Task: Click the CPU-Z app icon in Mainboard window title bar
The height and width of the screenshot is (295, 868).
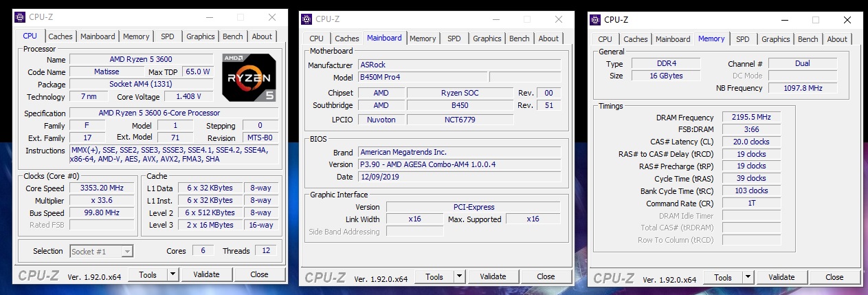Action: (x=308, y=19)
